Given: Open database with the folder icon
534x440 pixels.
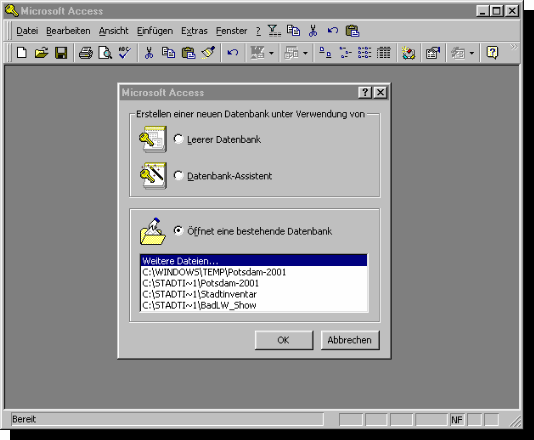Looking at the screenshot, I should (x=42, y=53).
